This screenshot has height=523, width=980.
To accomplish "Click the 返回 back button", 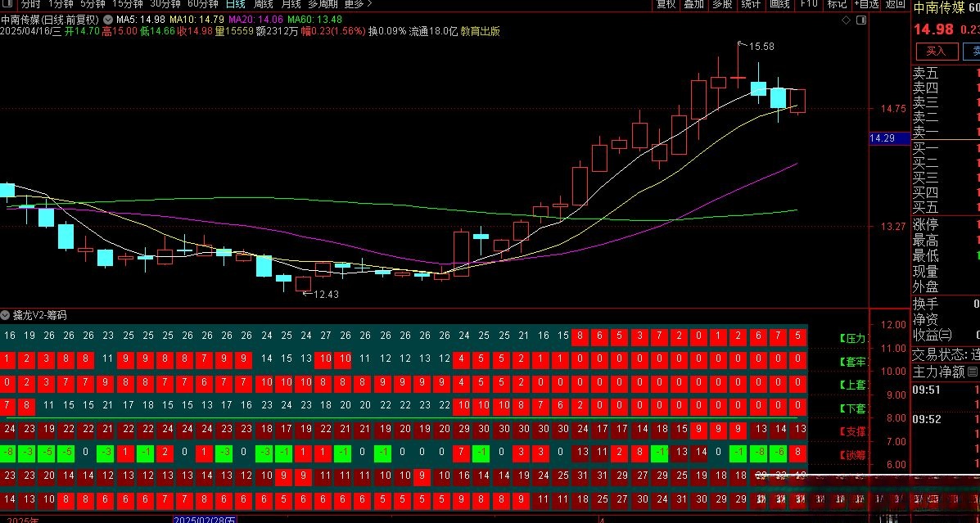I will [x=895, y=4].
